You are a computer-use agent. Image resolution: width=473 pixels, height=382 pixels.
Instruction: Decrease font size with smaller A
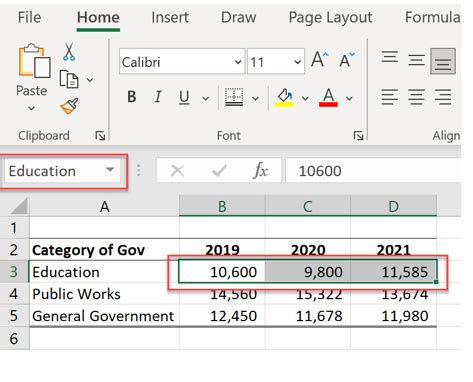(347, 60)
